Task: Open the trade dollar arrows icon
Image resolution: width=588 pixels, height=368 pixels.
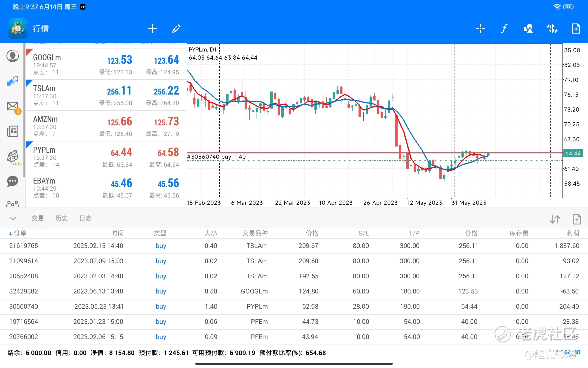Action: pyautogui.click(x=552, y=29)
